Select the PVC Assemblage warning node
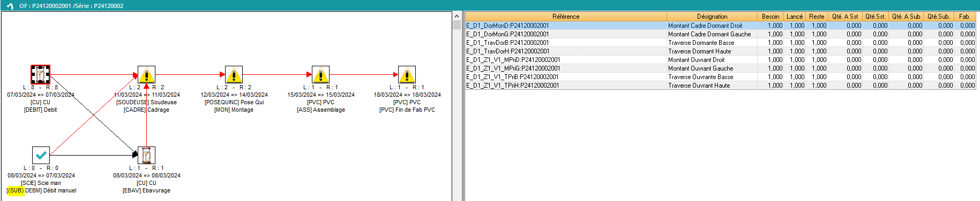 click(x=320, y=74)
